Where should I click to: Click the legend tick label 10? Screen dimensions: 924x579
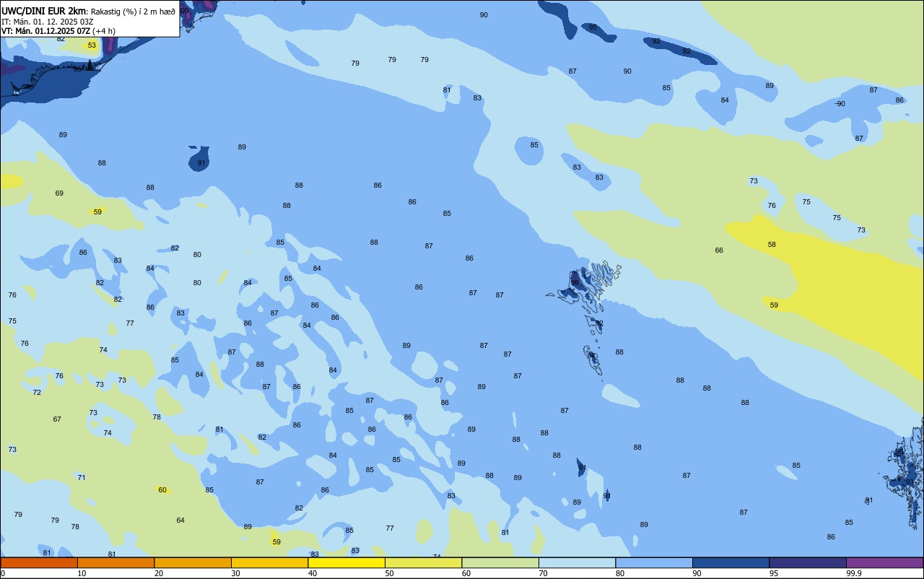pos(82,573)
